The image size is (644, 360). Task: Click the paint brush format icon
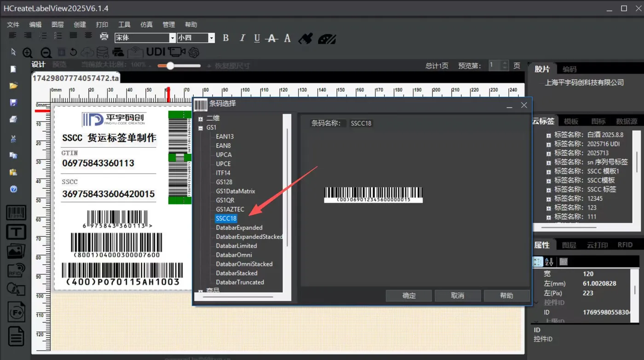point(305,38)
